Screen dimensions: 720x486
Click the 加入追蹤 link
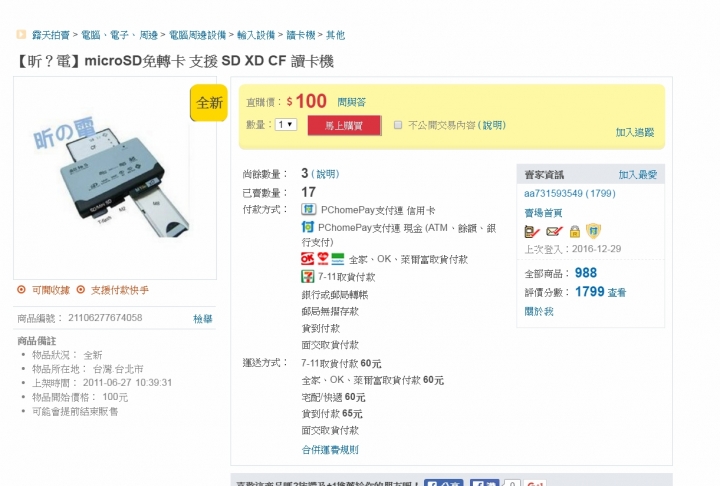click(x=635, y=132)
